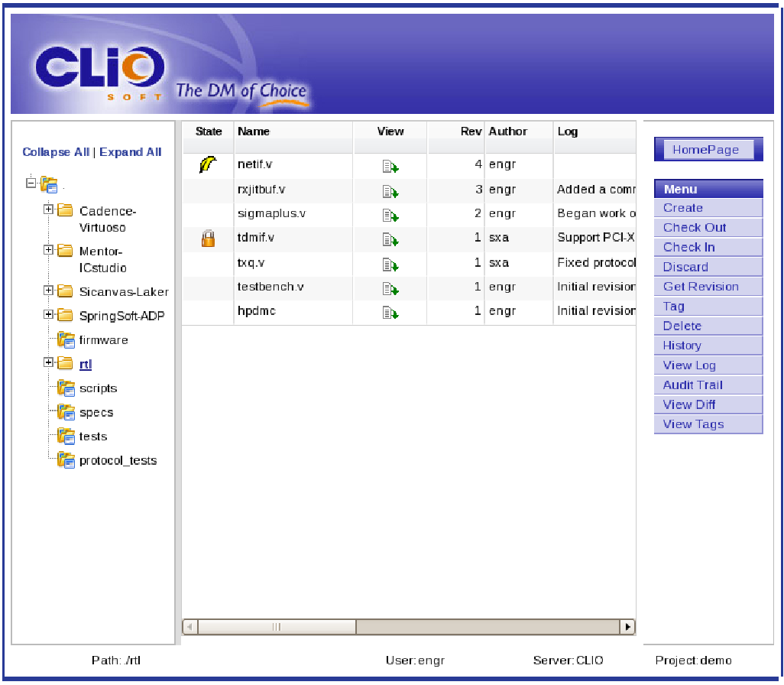This screenshot has height=685, width=784.
Task: Click the firmware folder icon
Action: coord(66,340)
